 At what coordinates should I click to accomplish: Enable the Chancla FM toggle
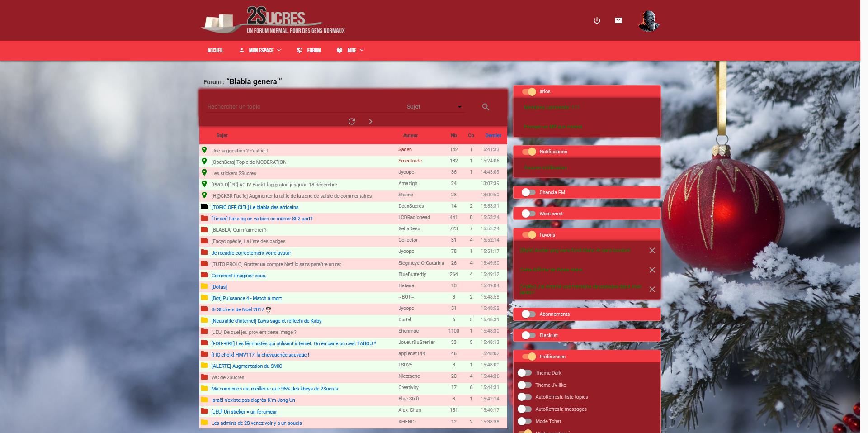click(528, 192)
